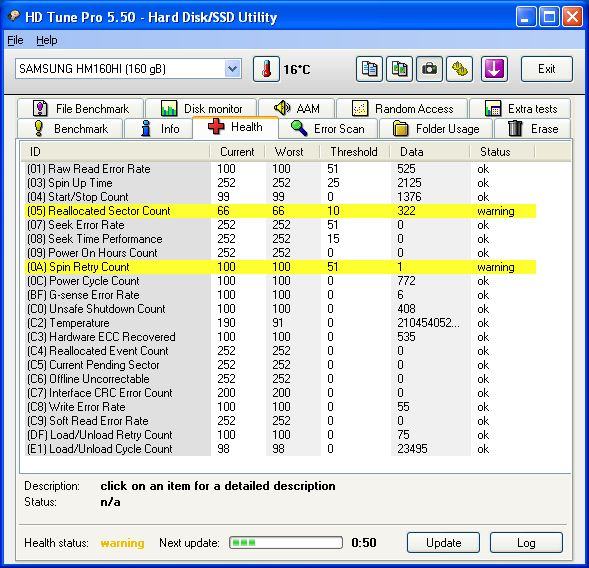The height and width of the screenshot is (568, 589).
Task: Select Power On Hours Count row
Action: 281,253
